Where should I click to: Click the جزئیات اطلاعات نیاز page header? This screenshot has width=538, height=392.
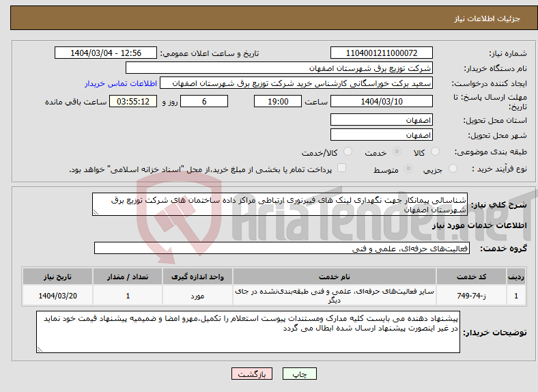(487, 18)
